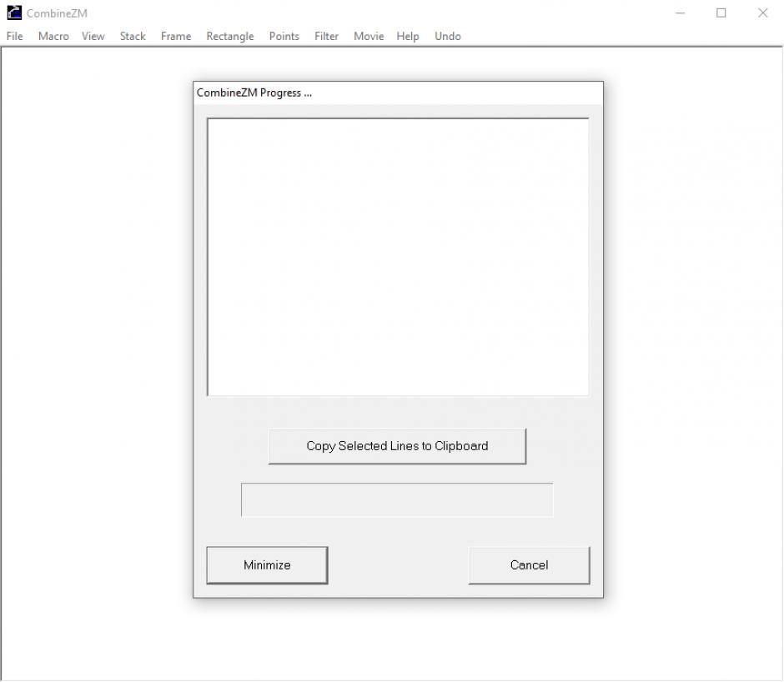Image resolution: width=784 pixels, height=682 pixels.
Task: Click the progress bar below the Copy button
Action: point(397,499)
